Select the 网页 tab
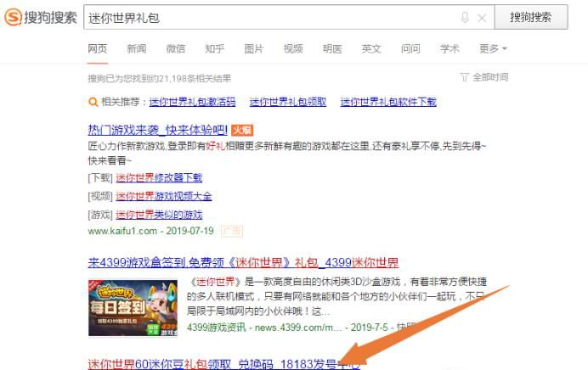Viewport: 588px width, 370px height. pos(98,48)
